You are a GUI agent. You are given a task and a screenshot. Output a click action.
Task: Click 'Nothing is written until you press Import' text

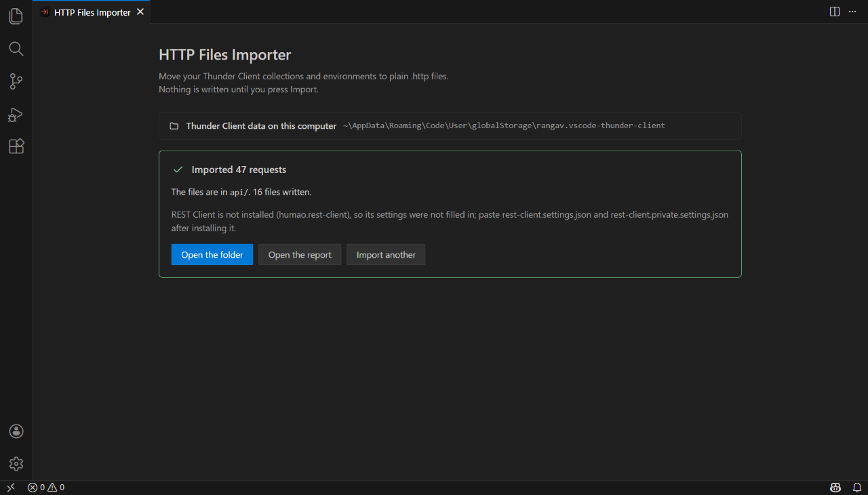click(239, 90)
